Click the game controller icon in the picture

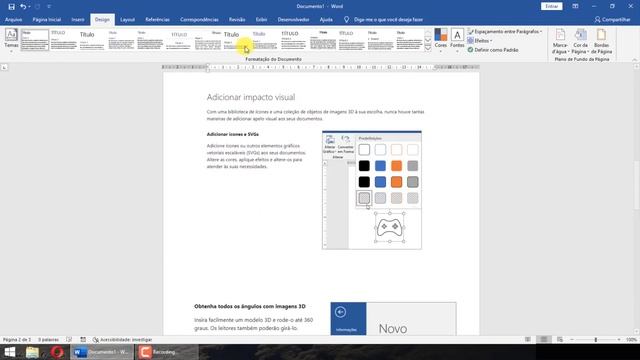[x=389, y=228]
